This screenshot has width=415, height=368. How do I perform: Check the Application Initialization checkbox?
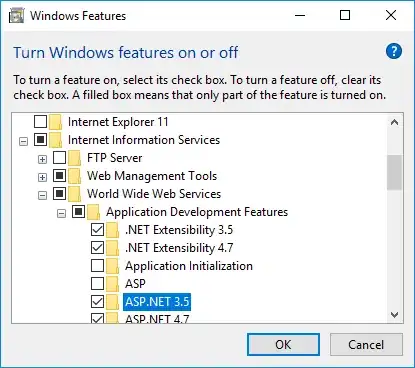pos(97,266)
